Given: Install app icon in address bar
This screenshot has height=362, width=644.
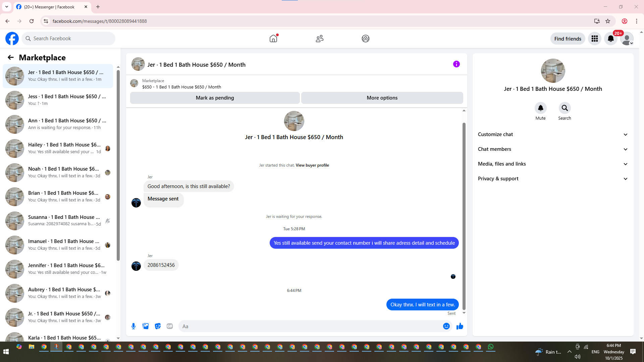Looking at the screenshot, I should [x=597, y=21].
